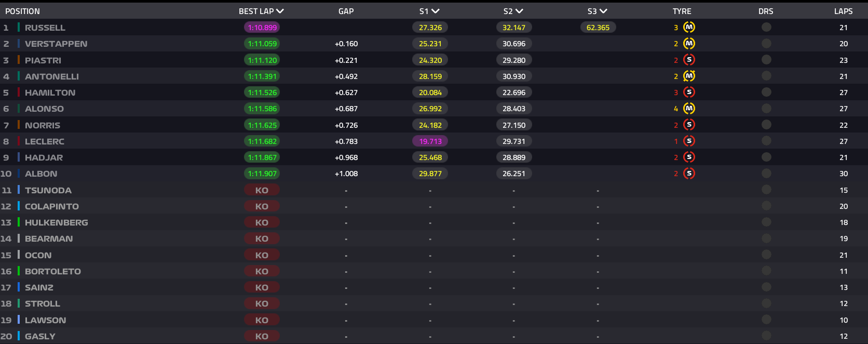Click Piastri's soft tyre icon

coord(689,60)
